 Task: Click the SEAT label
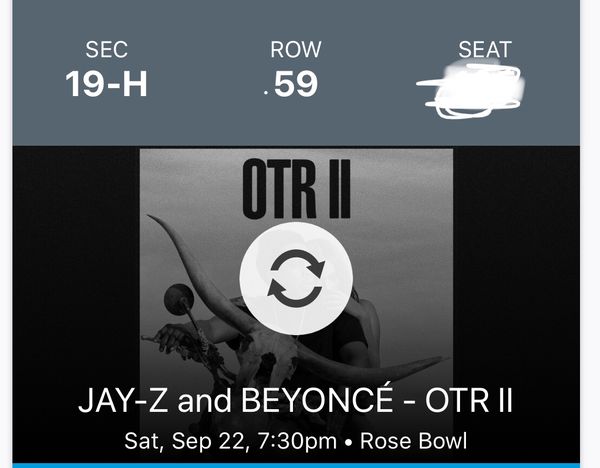point(484,49)
